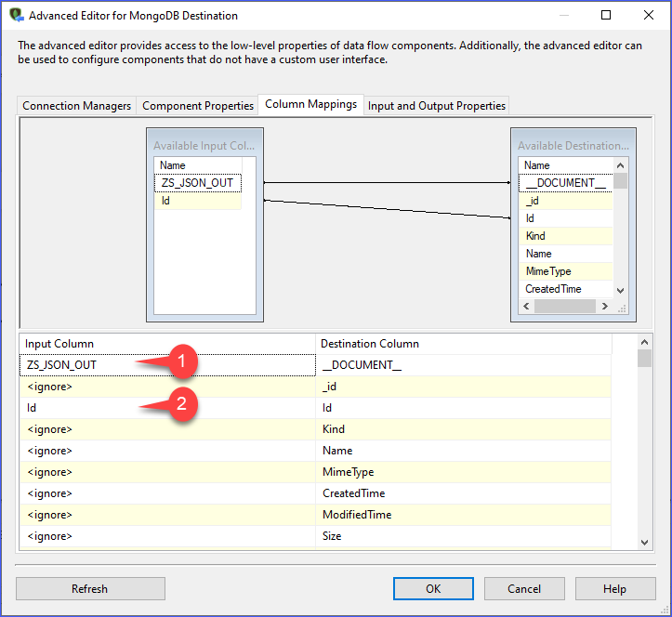Select CreatedTime in Available Destination list
The width and height of the screenshot is (672, 617).
click(x=565, y=289)
